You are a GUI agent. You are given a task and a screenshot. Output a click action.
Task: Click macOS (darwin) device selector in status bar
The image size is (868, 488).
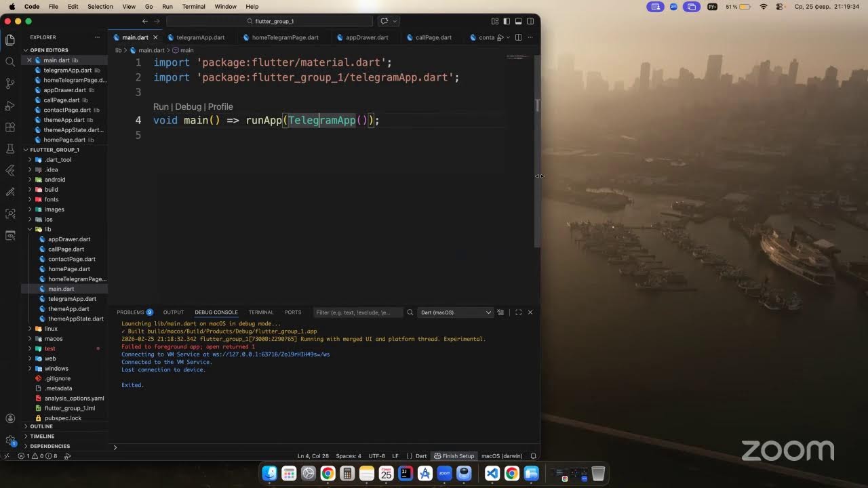point(502,456)
